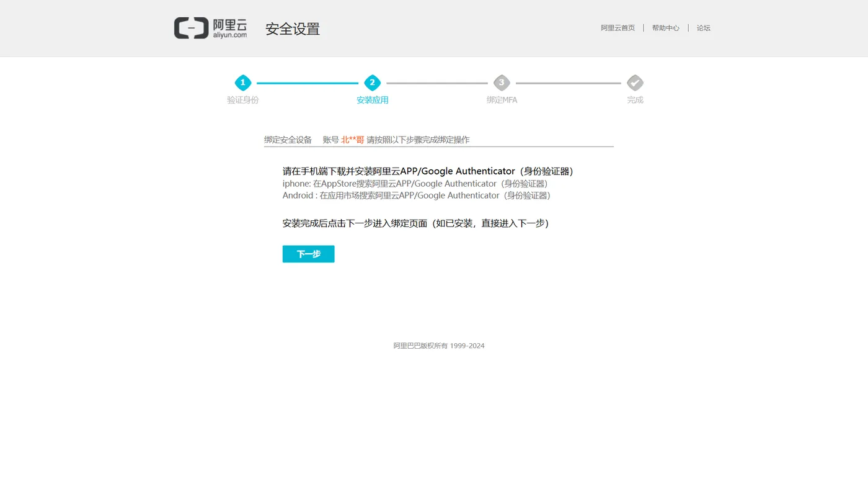Image resolution: width=868 pixels, height=489 pixels.
Task: Click the completion checkmark step marker
Action: pyautogui.click(x=635, y=83)
